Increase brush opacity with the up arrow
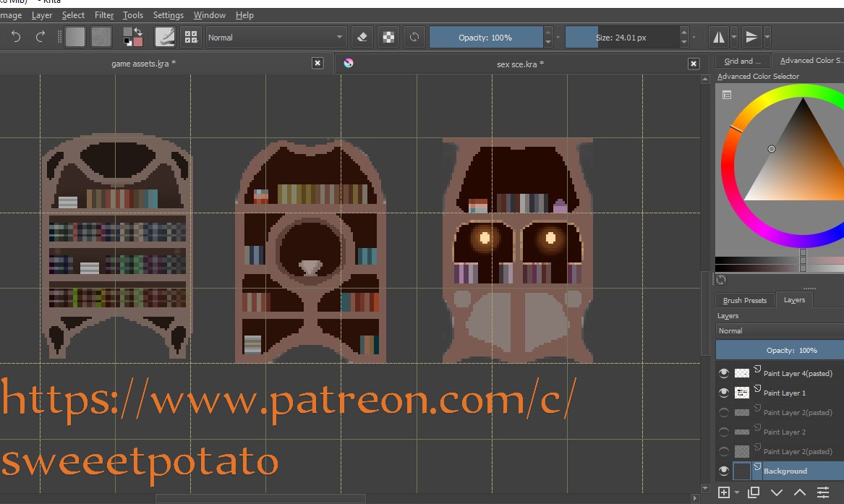 [548, 32]
